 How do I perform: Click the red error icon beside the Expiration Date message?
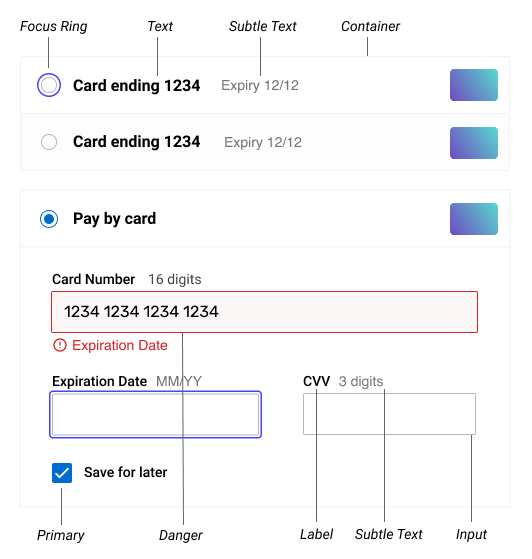pos(60,345)
